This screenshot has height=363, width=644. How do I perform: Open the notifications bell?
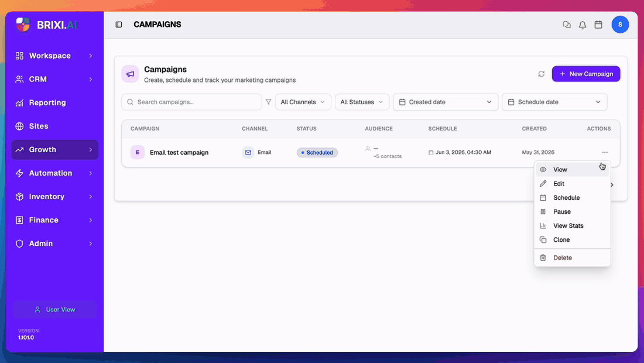[583, 25]
